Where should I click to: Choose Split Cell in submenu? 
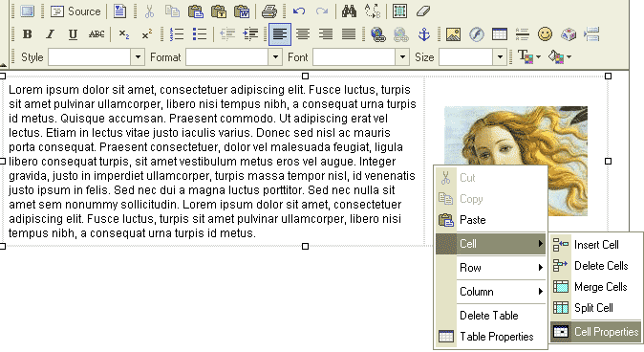(595, 308)
